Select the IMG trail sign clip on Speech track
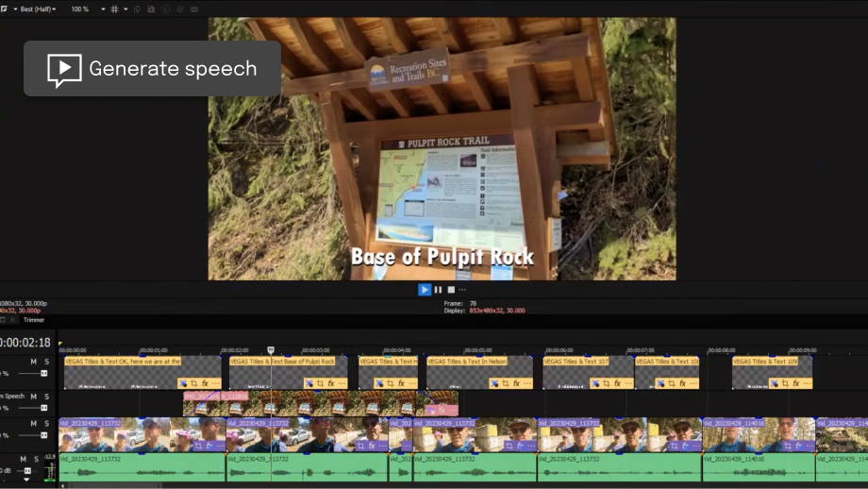This screenshot has height=489, width=868. pyautogui.click(x=321, y=404)
